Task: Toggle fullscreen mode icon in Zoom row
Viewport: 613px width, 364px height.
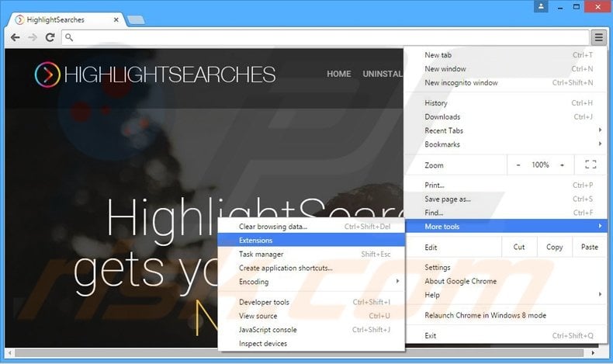Action: point(590,165)
